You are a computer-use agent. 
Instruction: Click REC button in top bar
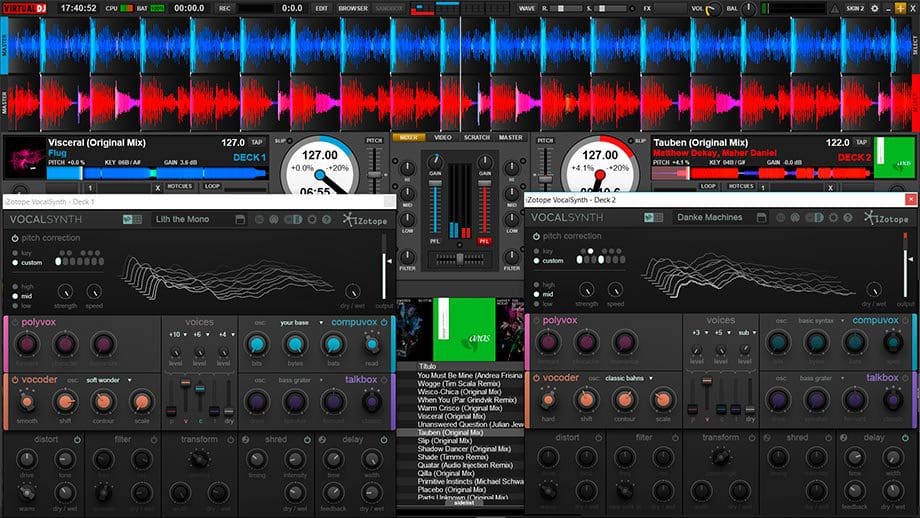pos(225,8)
